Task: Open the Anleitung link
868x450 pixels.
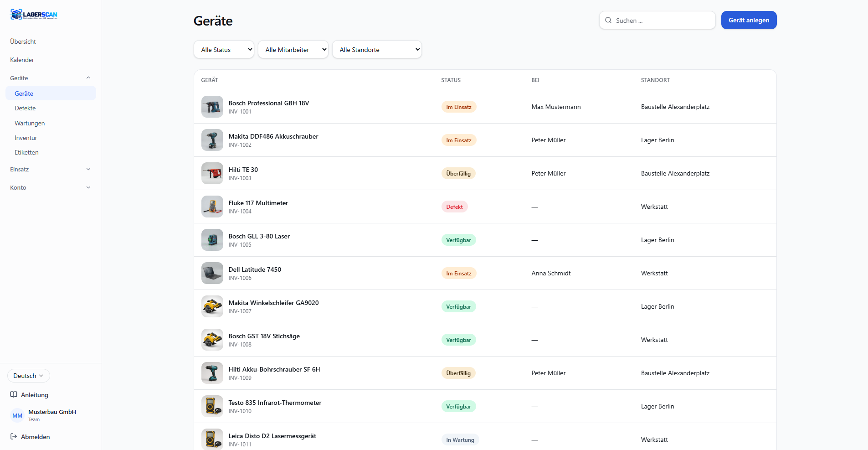Action: 35,395
